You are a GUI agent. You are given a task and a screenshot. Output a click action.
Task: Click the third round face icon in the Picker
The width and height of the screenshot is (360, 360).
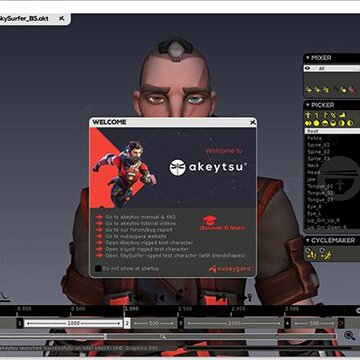325,123
